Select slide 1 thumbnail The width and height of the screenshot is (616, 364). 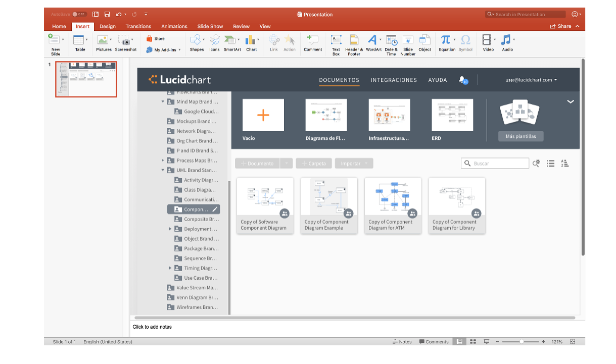pyautogui.click(x=86, y=79)
